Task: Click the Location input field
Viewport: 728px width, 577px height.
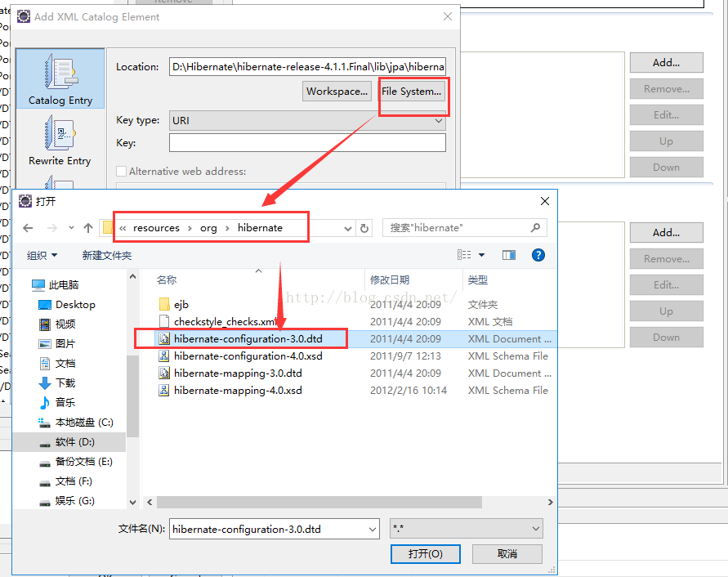Action: point(307,67)
